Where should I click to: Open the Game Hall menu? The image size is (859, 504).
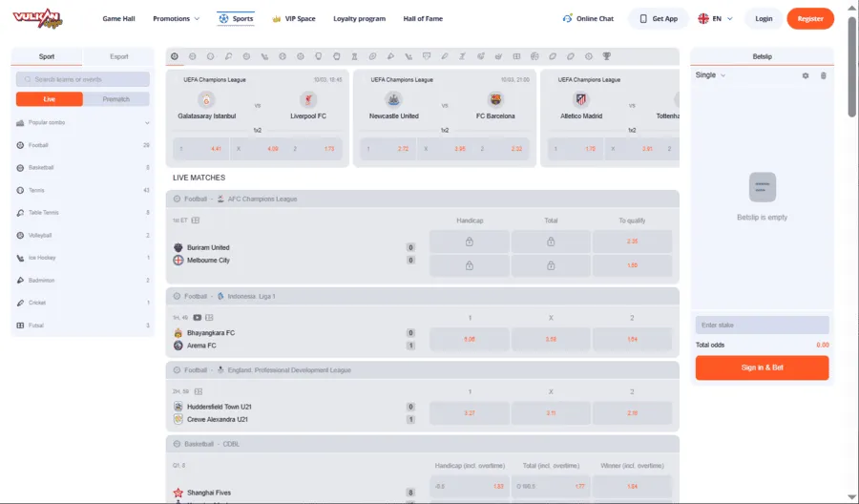(x=119, y=19)
